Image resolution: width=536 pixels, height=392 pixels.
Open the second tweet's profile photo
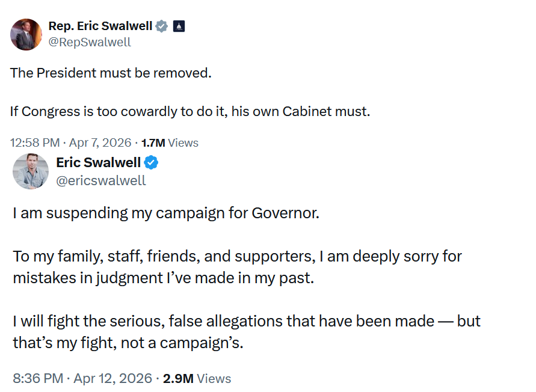pos(31,171)
